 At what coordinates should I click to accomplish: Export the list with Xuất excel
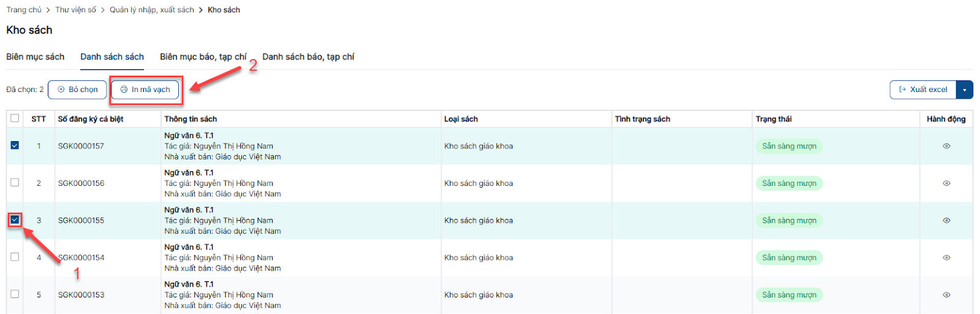click(922, 90)
